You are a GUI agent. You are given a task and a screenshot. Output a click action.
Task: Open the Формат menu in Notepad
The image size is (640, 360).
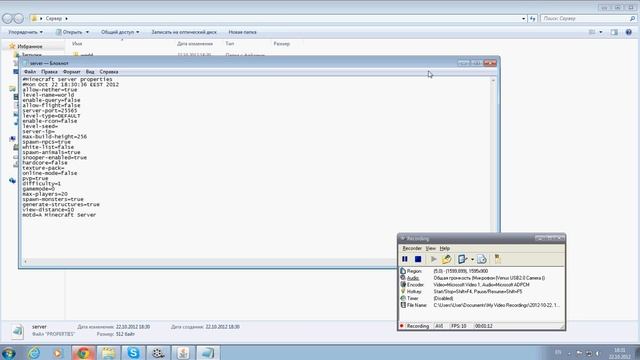tap(71, 72)
